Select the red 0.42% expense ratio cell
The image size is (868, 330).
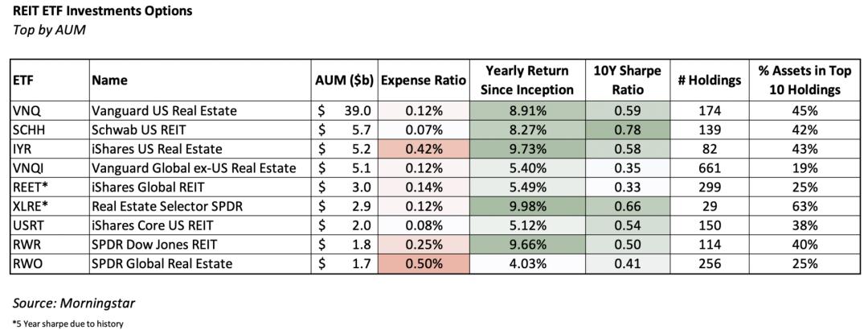(x=424, y=149)
